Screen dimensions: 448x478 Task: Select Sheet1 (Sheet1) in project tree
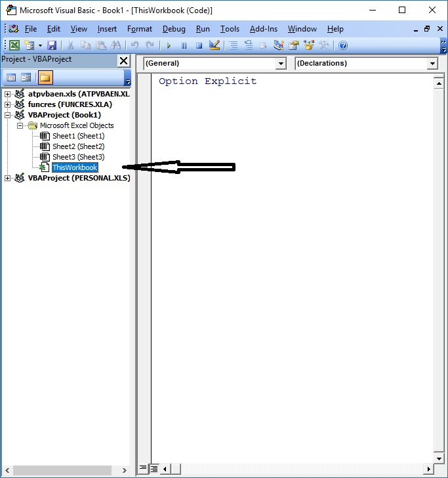click(x=78, y=136)
